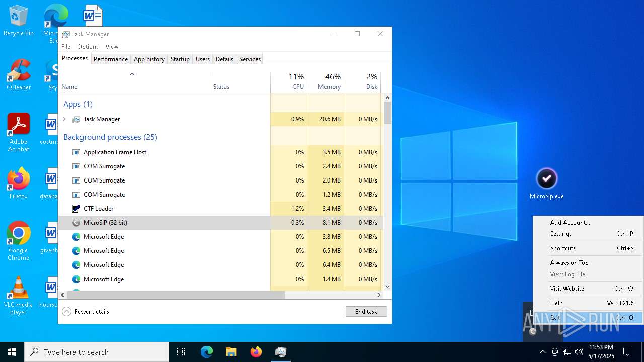Switch to the Startup tab

(x=180, y=59)
